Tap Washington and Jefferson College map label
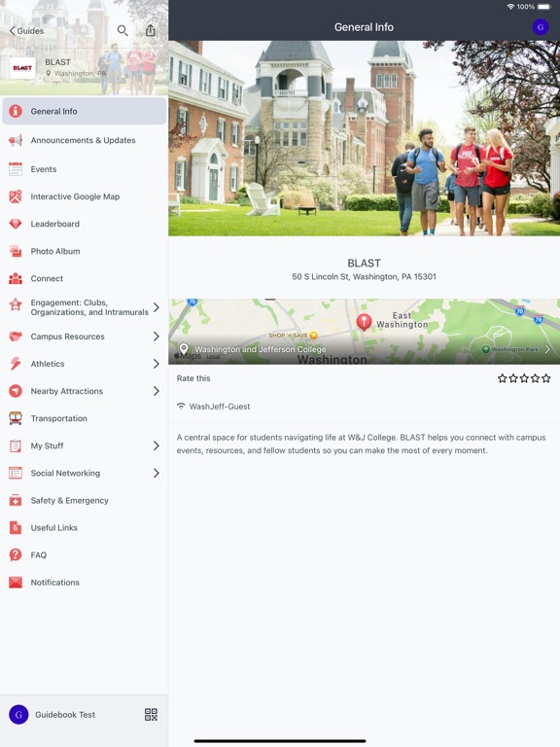This screenshot has height=747, width=560. [261, 349]
